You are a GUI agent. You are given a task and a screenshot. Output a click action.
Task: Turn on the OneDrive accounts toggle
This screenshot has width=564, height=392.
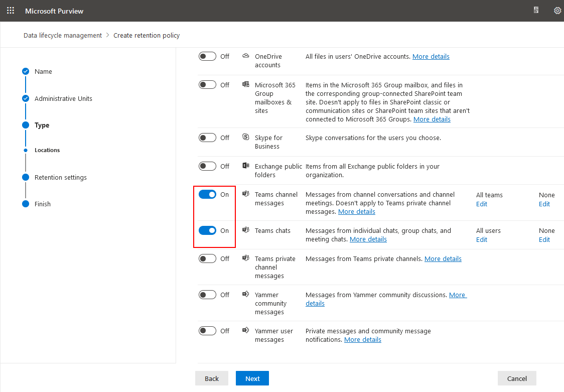point(208,56)
